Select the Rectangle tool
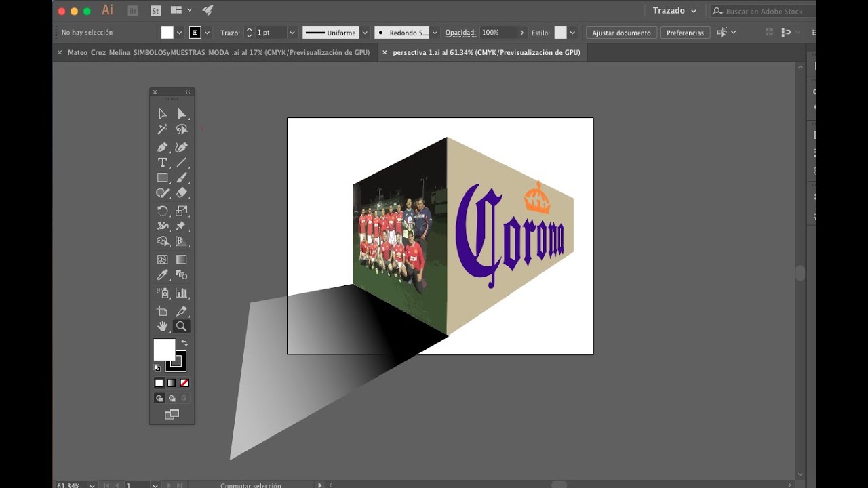 (163, 178)
